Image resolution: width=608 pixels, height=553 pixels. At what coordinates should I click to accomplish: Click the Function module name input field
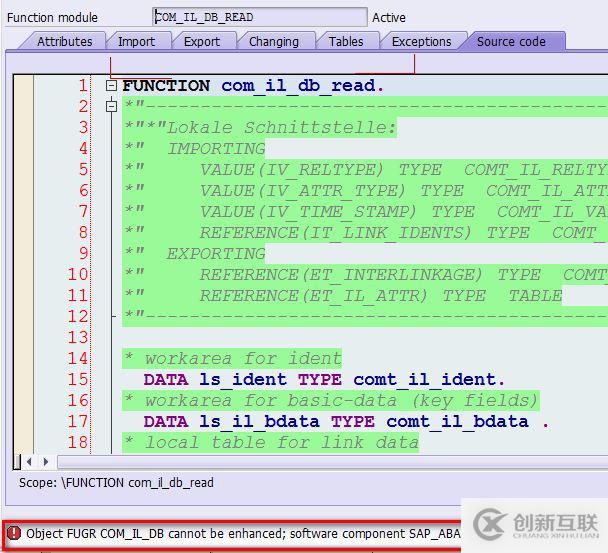coord(259,17)
